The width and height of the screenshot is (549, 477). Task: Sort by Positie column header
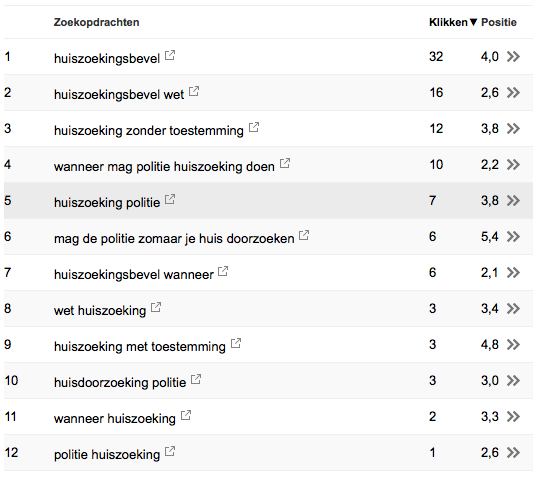[x=499, y=22]
